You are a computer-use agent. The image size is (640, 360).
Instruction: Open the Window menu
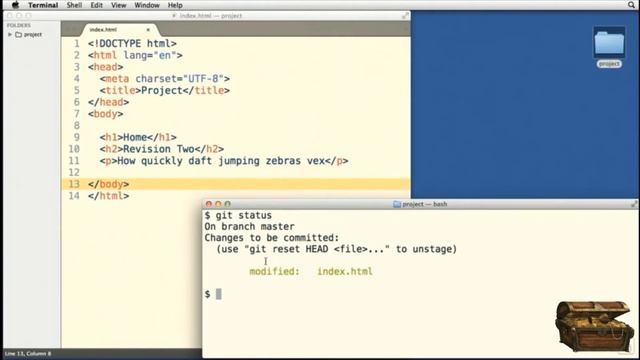[147, 5]
